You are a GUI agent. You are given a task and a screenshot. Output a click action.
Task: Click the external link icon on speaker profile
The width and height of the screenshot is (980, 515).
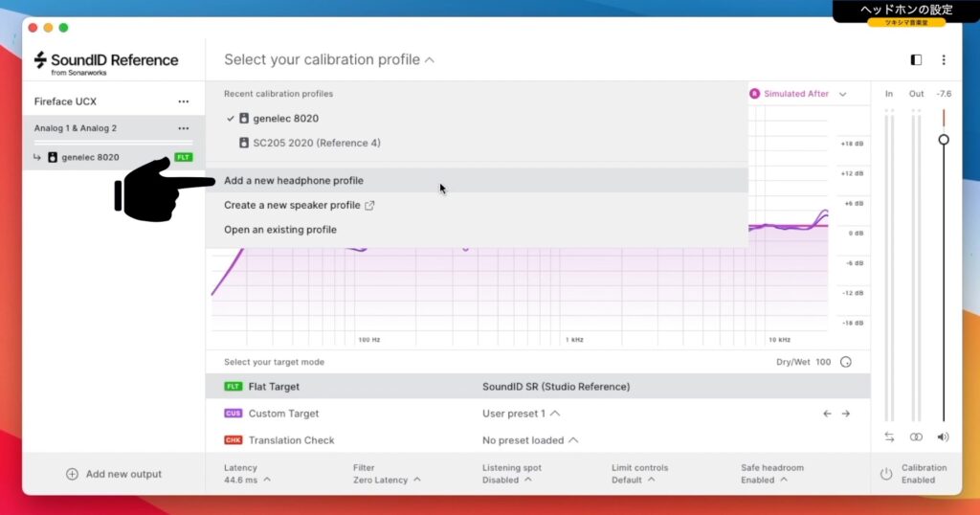(x=369, y=205)
